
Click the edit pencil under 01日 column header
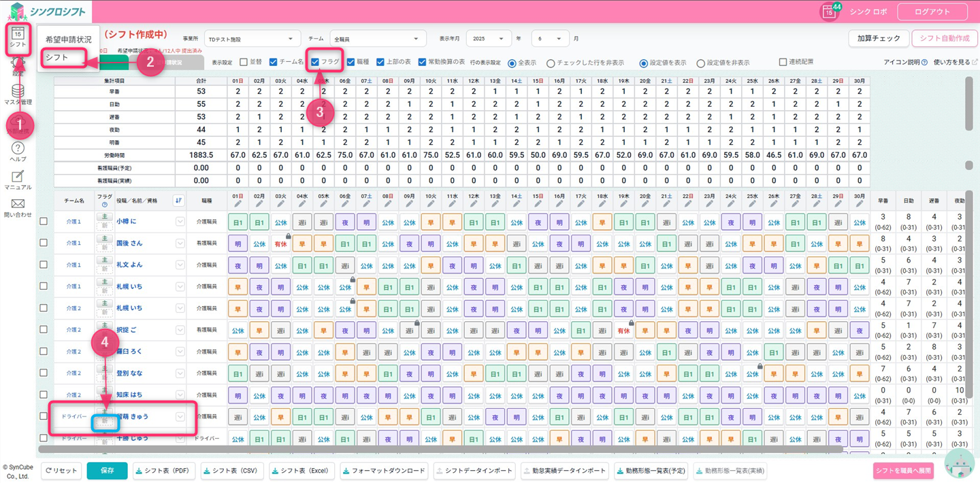click(x=238, y=203)
